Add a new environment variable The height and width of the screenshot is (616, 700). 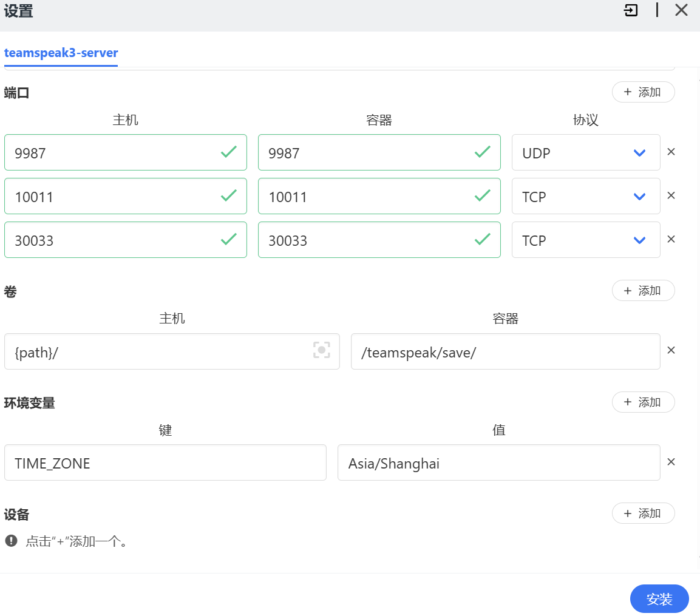click(644, 402)
